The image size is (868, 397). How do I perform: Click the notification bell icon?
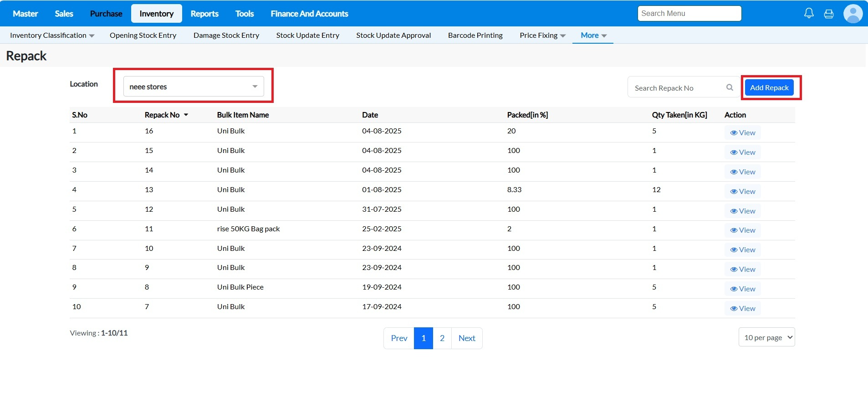809,13
